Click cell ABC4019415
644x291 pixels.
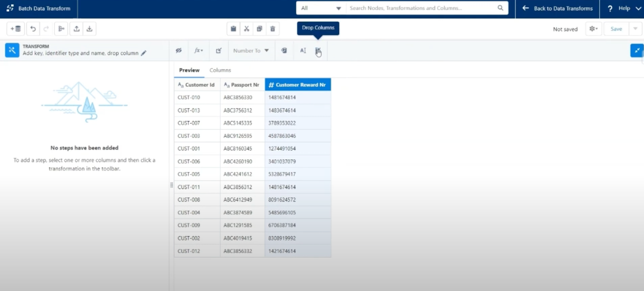[x=242, y=238]
